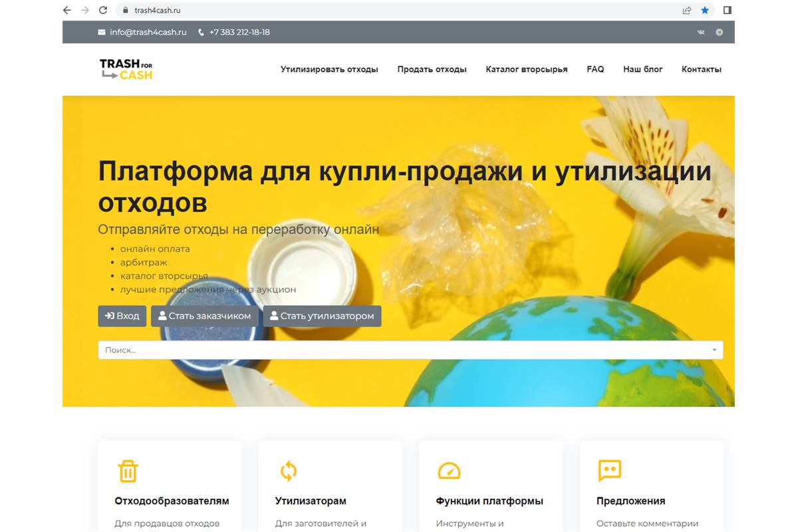
Task: Click лучшие предложения через аукцион text
Action: [x=208, y=290]
